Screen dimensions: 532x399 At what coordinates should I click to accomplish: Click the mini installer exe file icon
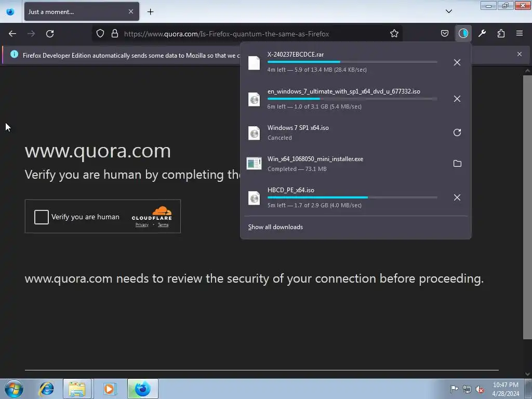[254, 164]
